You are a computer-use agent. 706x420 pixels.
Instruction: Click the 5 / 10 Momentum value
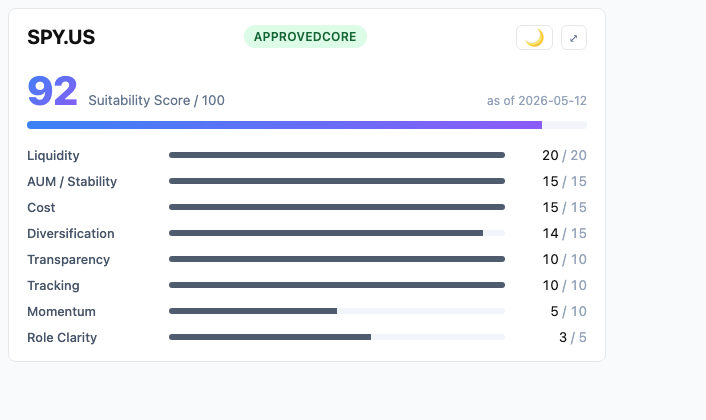(569, 311)
